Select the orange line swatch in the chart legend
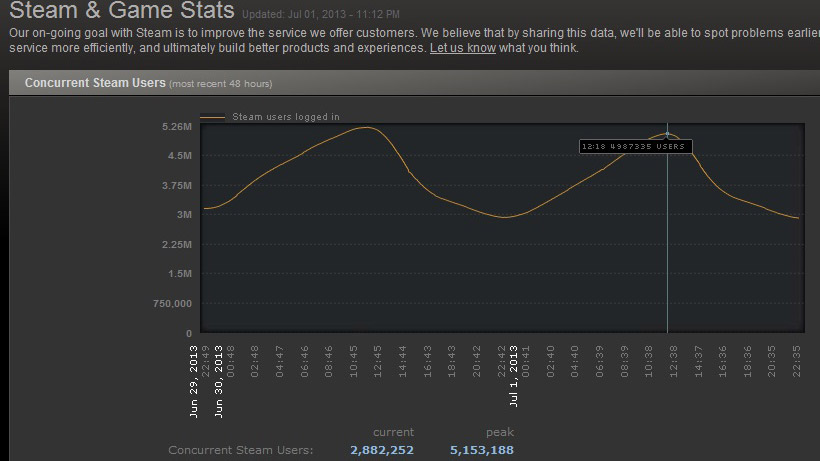The image size is (820, 461). (x=212, y=117)
